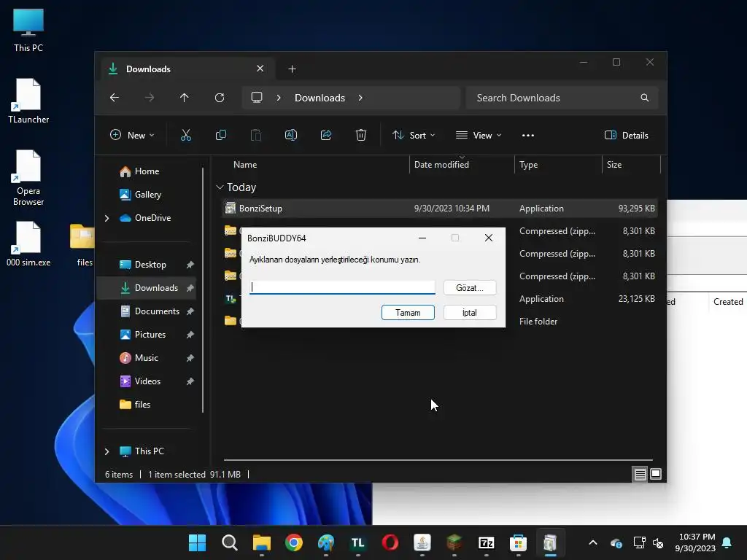Image resolution: width=747 pixels, height=560 pixels.
Task: Open the Sort dropdown
Action: click(x=414, y=135)
